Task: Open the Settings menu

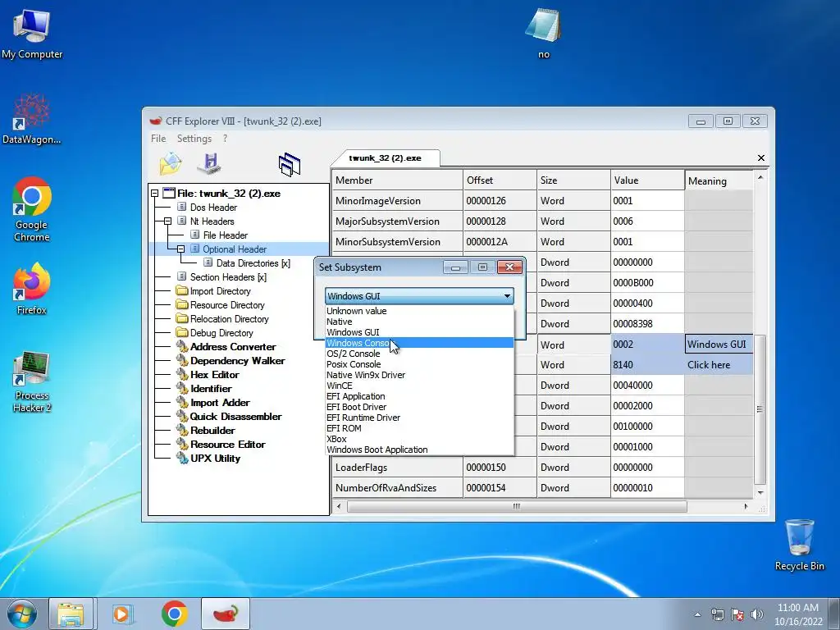Action: coord(194,138)
